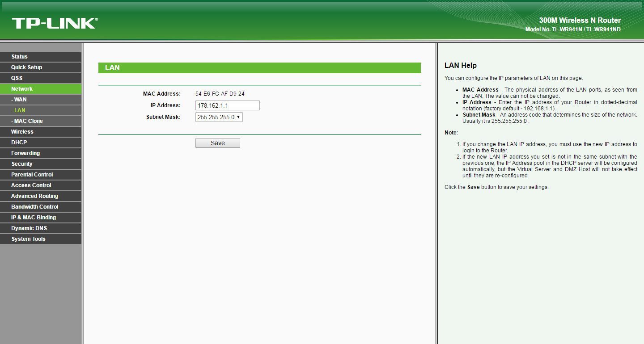Click the LAN Help heading
The width and height of the screenshot is (644, 344).
click(461, 66)
